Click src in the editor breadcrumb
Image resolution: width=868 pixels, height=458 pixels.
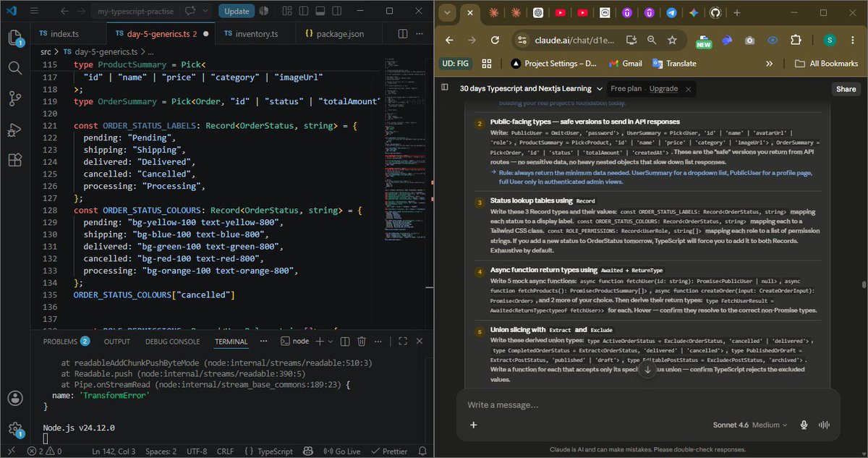point(46,52)
